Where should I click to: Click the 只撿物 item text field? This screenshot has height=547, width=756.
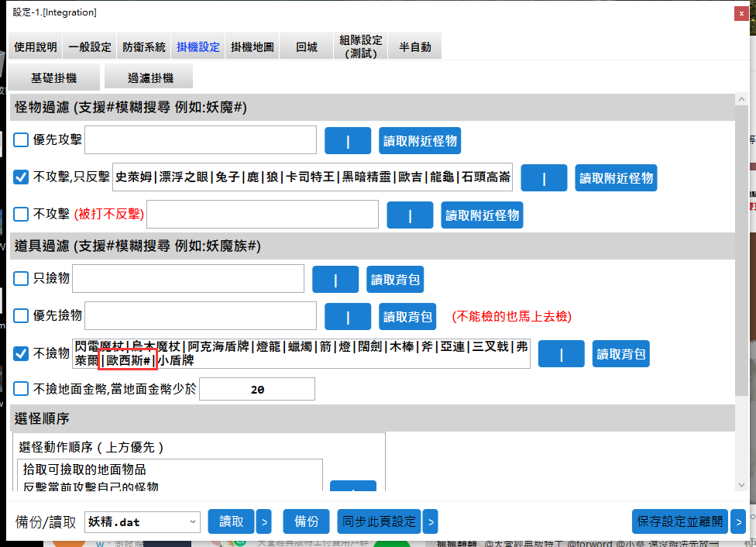(x=188, y=278)
